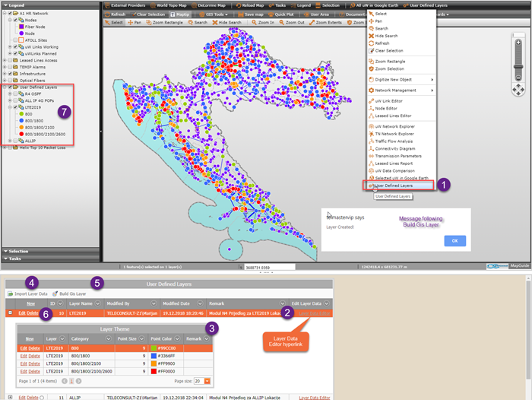532x400 pixels.
Task: Click New link in User Defined Layers grid
Action: point(31,303)
